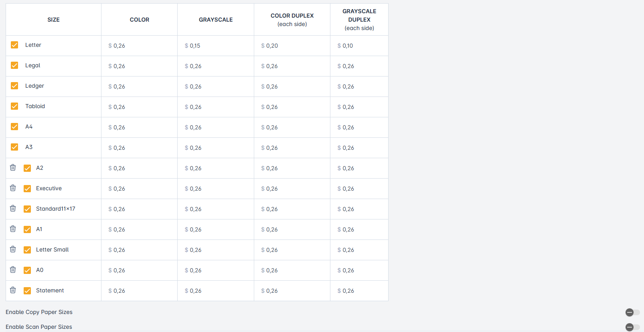Disable the A3 paper size checkbox
Screen dimensions: 644x332
(14, 147)
